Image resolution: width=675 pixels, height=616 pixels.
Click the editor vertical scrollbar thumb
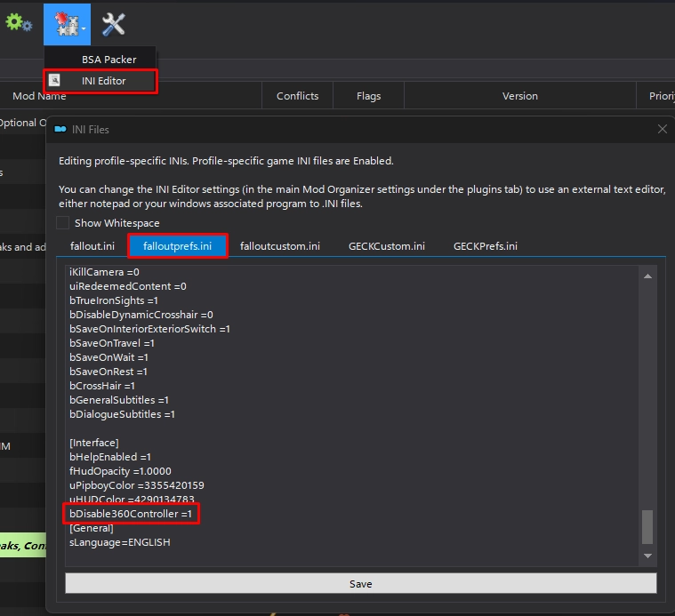point(647,527)
